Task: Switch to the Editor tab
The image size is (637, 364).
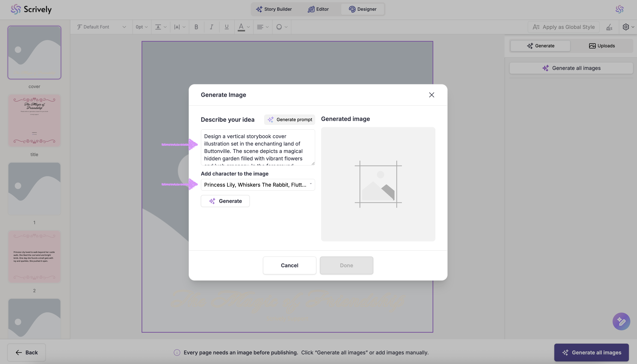Action: (318, 9)
